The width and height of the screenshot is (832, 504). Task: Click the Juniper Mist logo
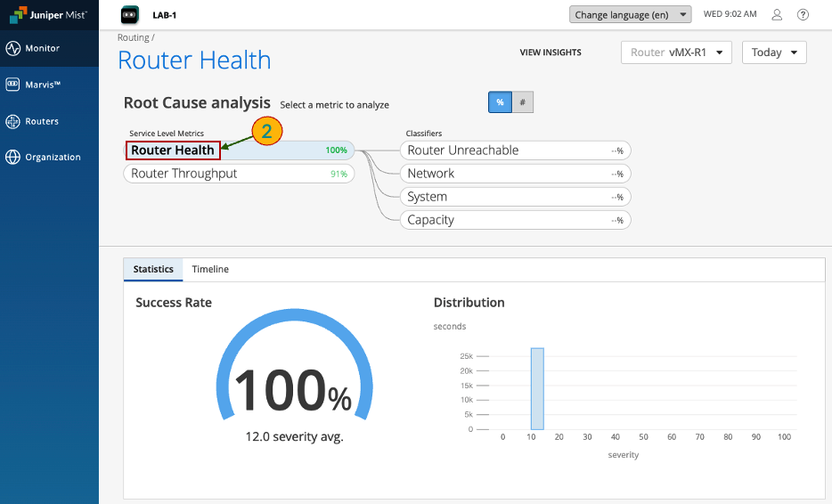48,15
